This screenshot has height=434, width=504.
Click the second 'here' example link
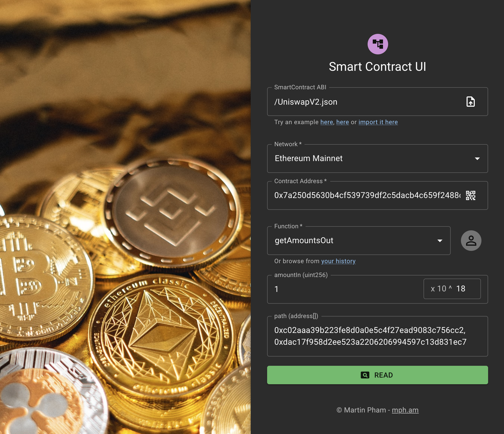[342, 122]
